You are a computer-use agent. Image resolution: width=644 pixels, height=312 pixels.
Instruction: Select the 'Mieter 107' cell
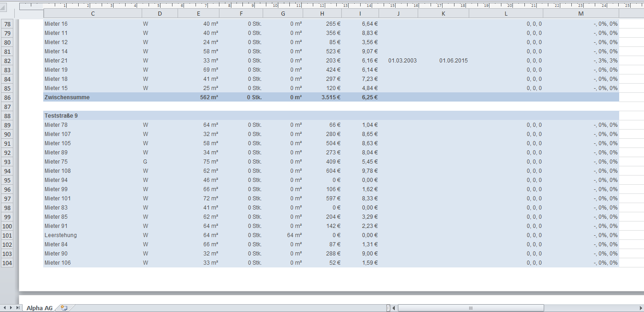92,134
